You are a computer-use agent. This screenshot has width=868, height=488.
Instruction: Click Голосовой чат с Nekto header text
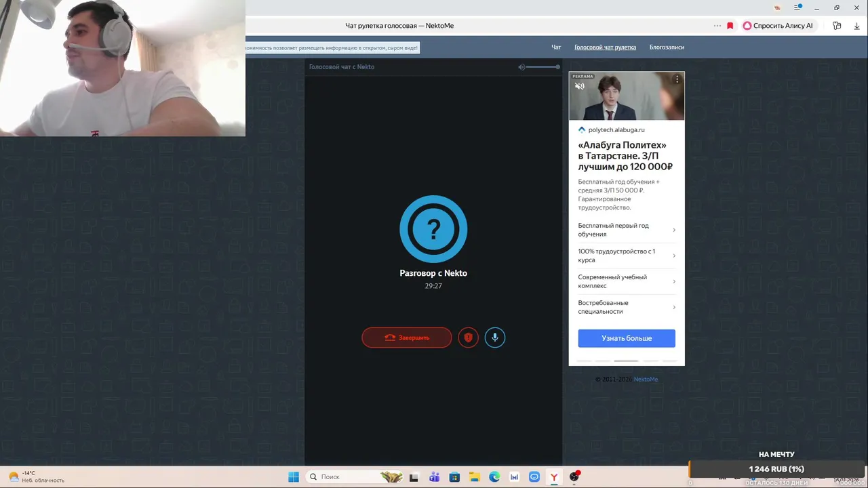(342, 67)
